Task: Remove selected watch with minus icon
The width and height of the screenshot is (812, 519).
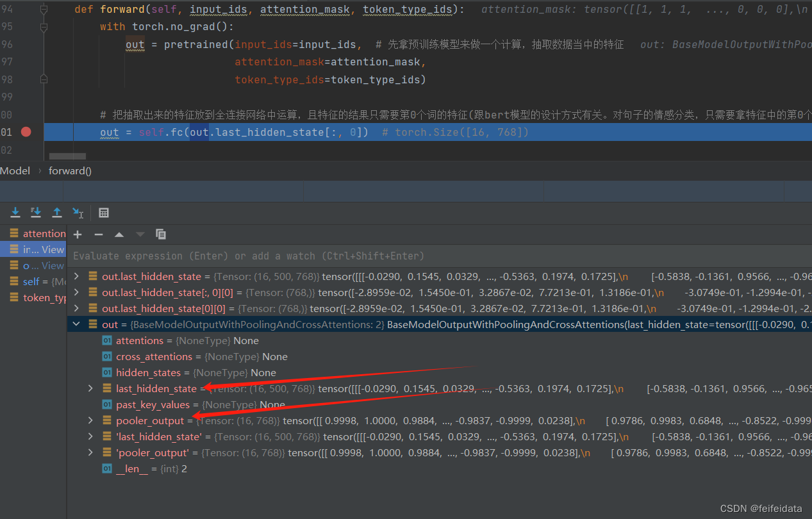Action: (x=98, y=235)
